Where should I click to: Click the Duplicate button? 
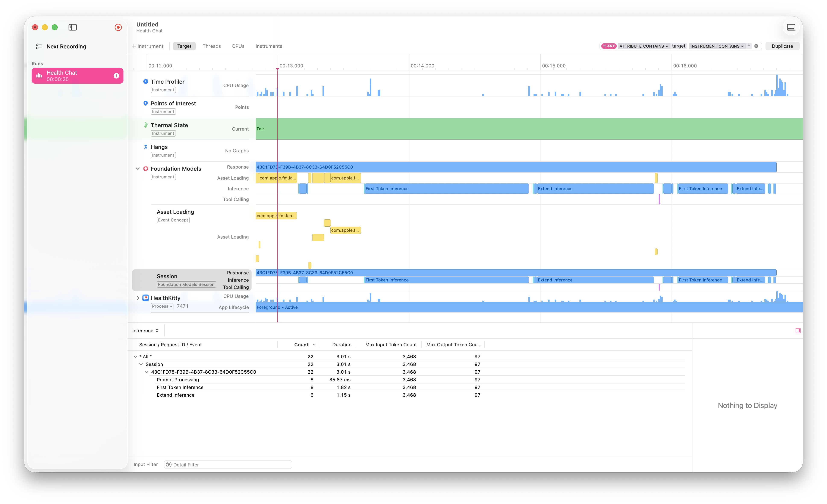(x=782, y=46)
